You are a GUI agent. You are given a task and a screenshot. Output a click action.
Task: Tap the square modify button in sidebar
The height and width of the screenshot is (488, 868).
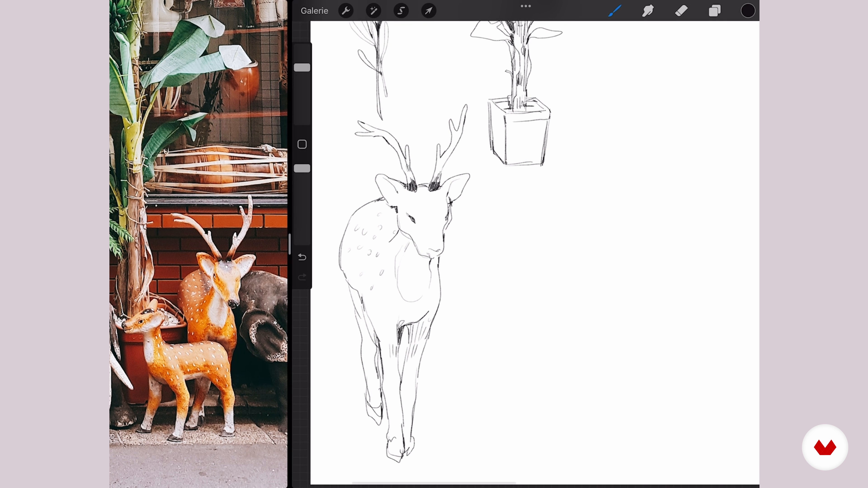point(302,145)
